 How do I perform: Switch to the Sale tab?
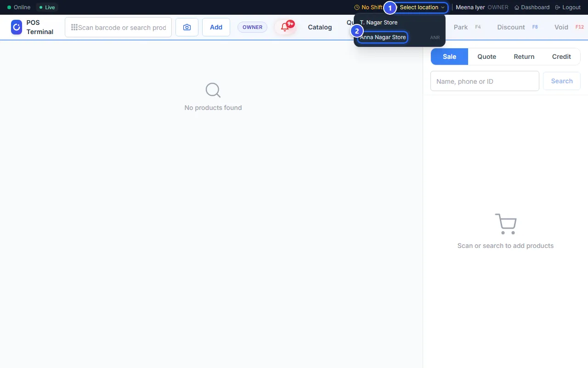(x=449, y=57)
